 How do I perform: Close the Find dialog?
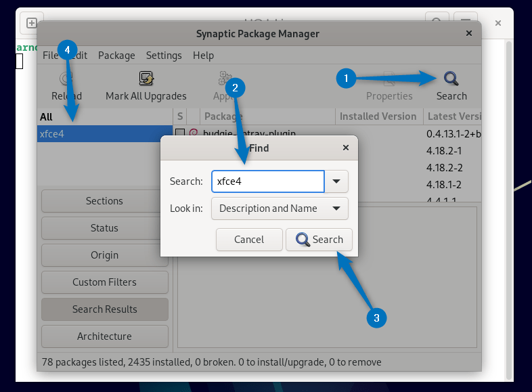pos(346,148)
